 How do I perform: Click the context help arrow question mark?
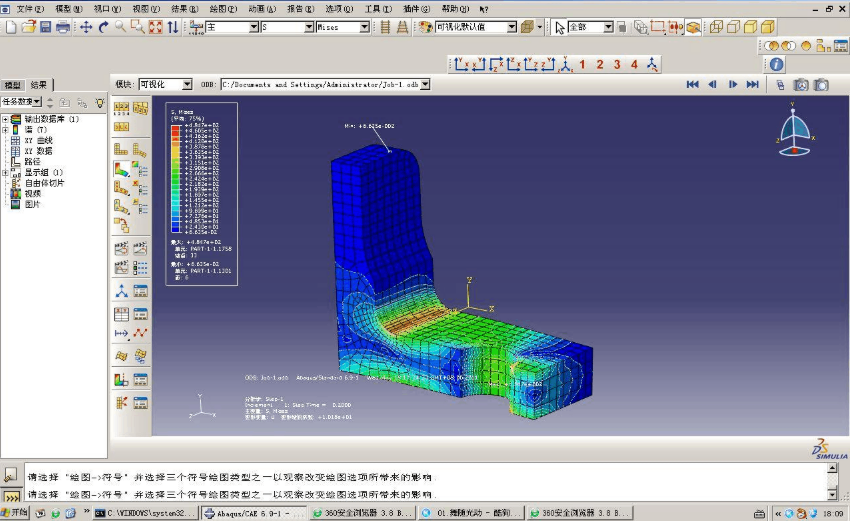[x=484, y=9]
